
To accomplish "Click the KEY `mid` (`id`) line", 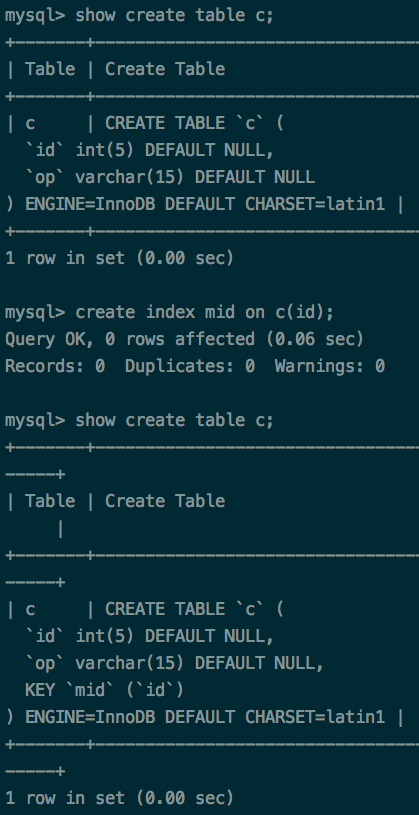I will click(x=104, y=690).
